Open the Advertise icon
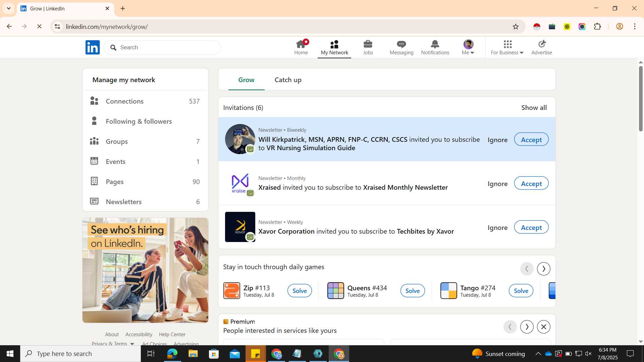This screenshot has height=362, width=644. (542, 47)
